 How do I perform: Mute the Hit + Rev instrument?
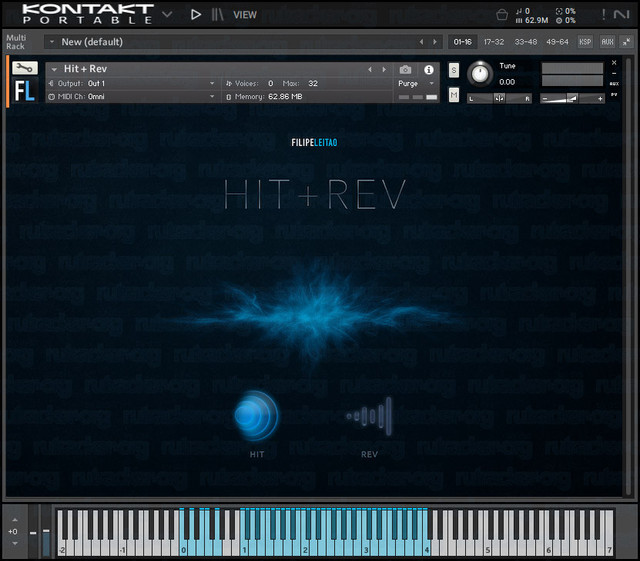[454, 95]
